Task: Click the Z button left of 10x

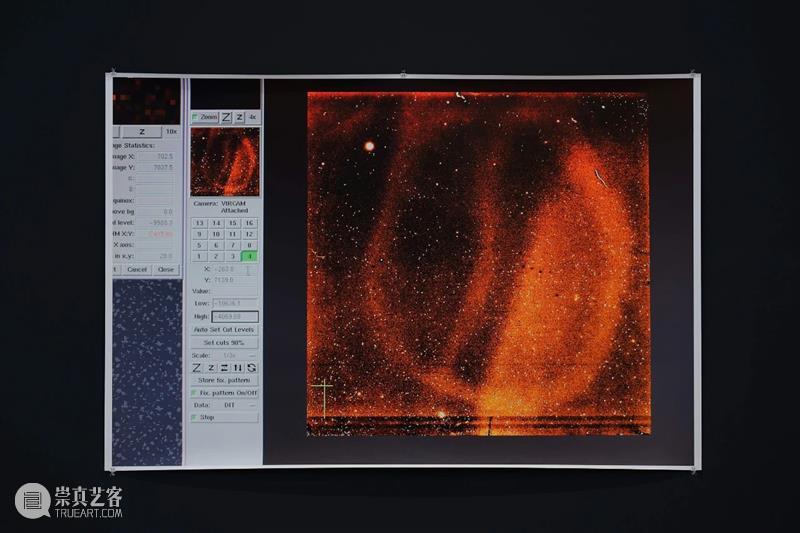Action: (x=142, y=131)
